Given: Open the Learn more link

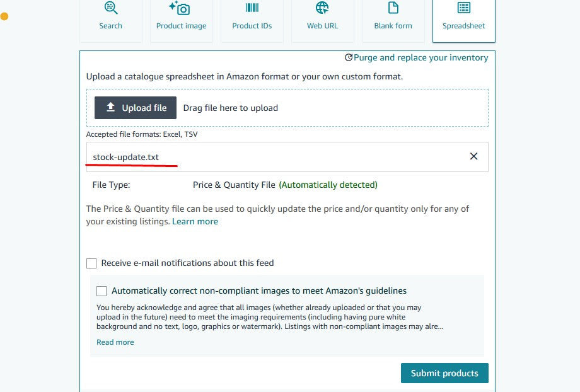Looking at the screenshot, I should point(195,221).
